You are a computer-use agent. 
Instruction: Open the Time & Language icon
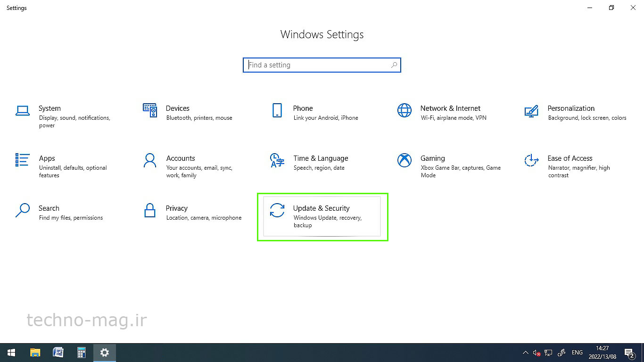click(x=277, y=160)
